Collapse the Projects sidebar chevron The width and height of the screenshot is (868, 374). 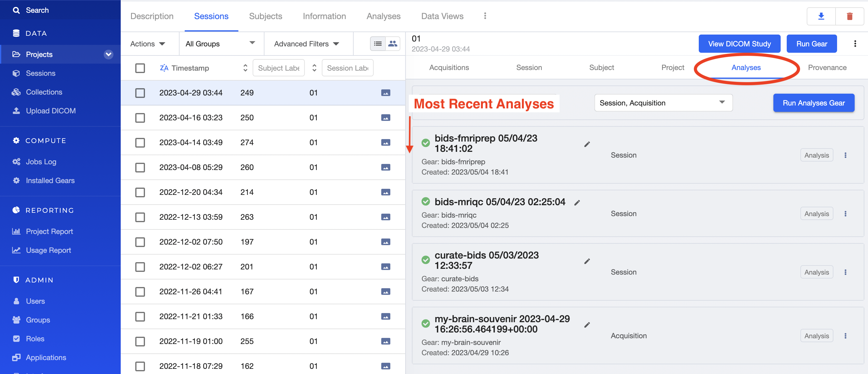108,54
